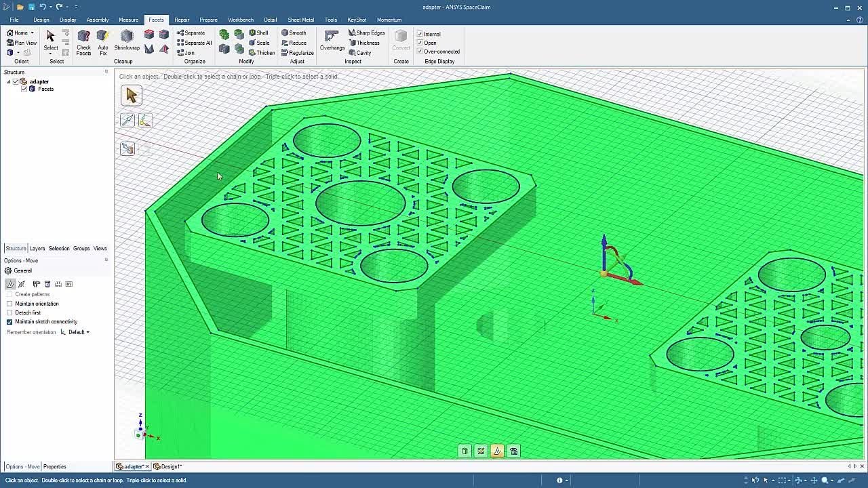The image size is (868, 488).
Task: Open the Measure ribbon tab
Action: pos(128,20)
